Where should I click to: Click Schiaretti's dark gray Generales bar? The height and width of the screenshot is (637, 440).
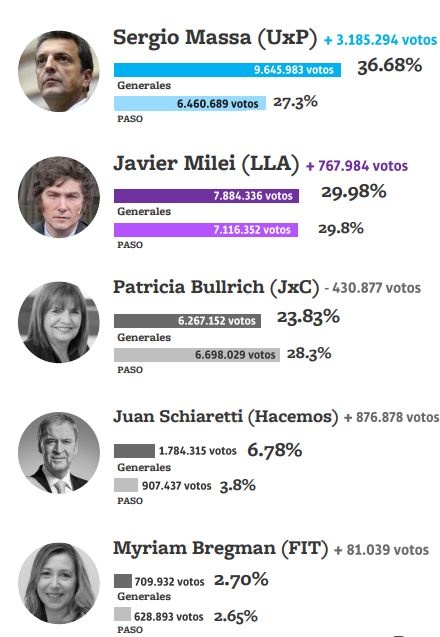tap(134, 451)
